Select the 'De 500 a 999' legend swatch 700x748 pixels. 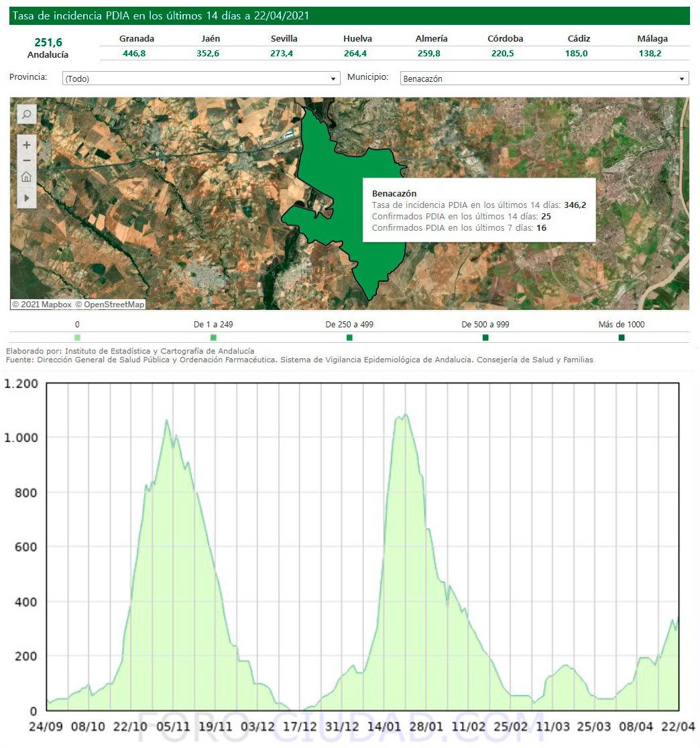click(485, 337)
